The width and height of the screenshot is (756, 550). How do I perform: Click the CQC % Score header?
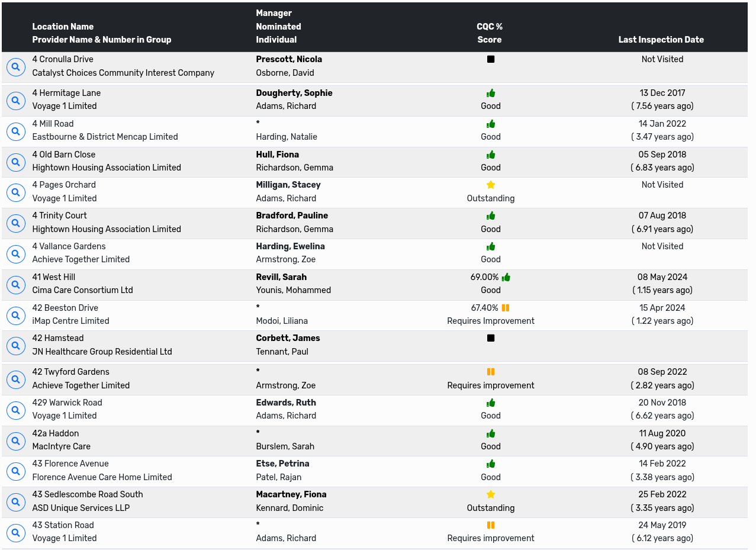tap(490, 33)
